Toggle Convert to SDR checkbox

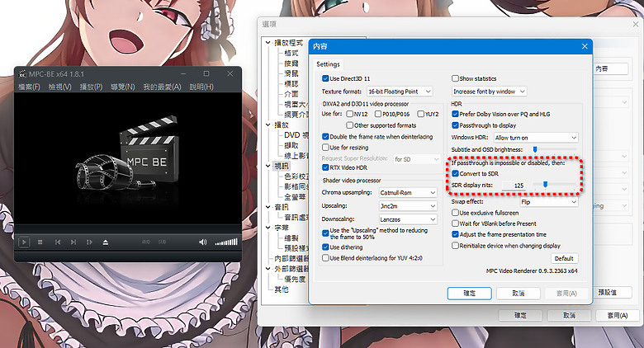point(455,174)
